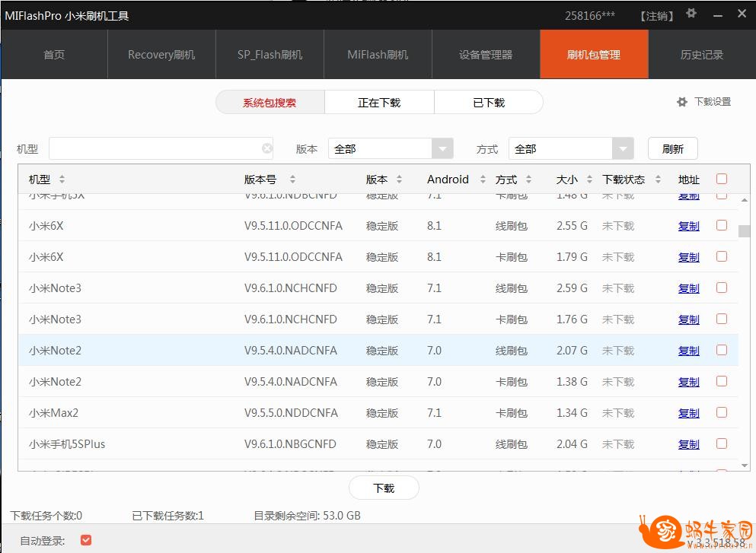The width and height of the screenshot is (756, 553).
Task: Select the 小米手机5SPlus model cell
Action: (x=67, y=444)
